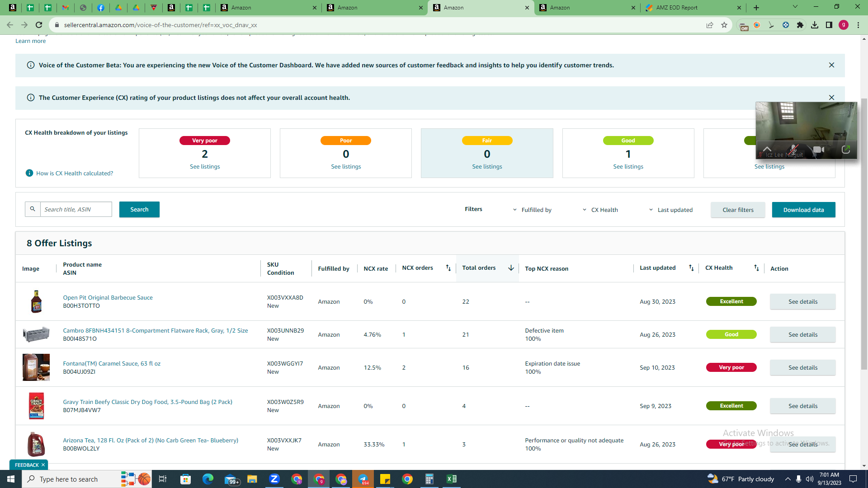Reload the Seller Central page
The width and height of the screenshot is (868, 488).
[x=39, y=25]
